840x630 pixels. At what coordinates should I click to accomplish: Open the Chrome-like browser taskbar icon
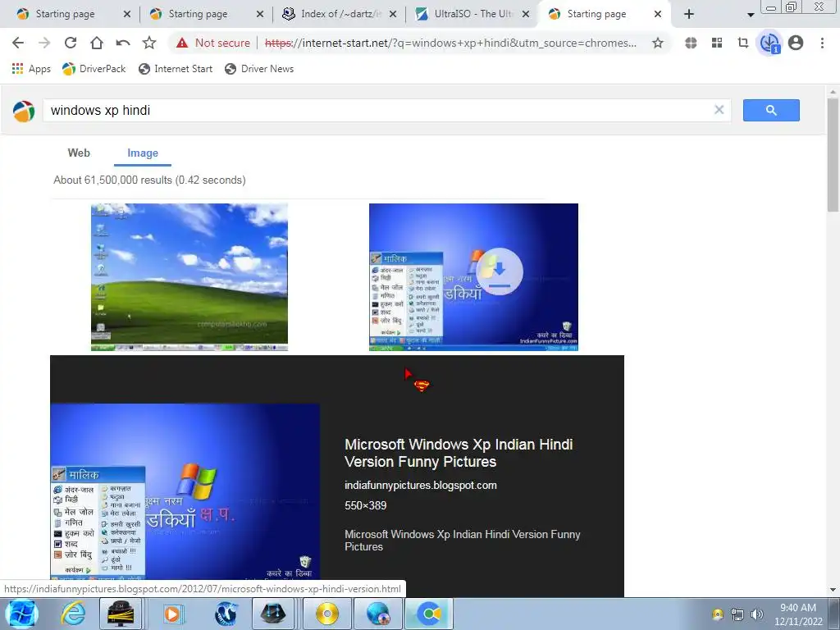pos(429,614)
